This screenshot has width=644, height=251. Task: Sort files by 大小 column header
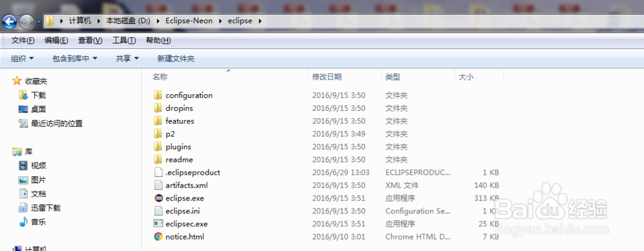click(466, 77)
